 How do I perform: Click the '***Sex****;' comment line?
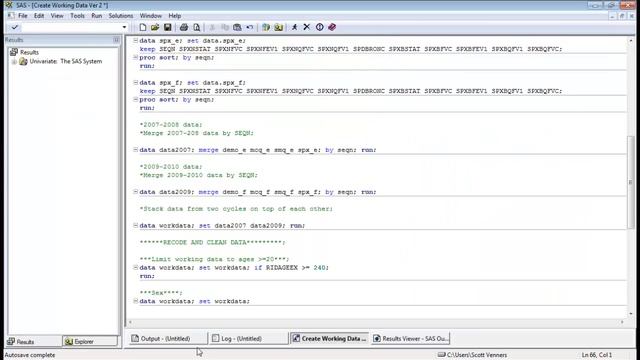click(161, 293)
